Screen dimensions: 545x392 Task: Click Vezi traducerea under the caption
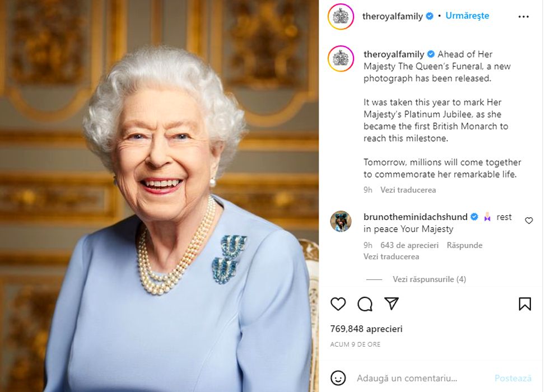coord(408,190)
